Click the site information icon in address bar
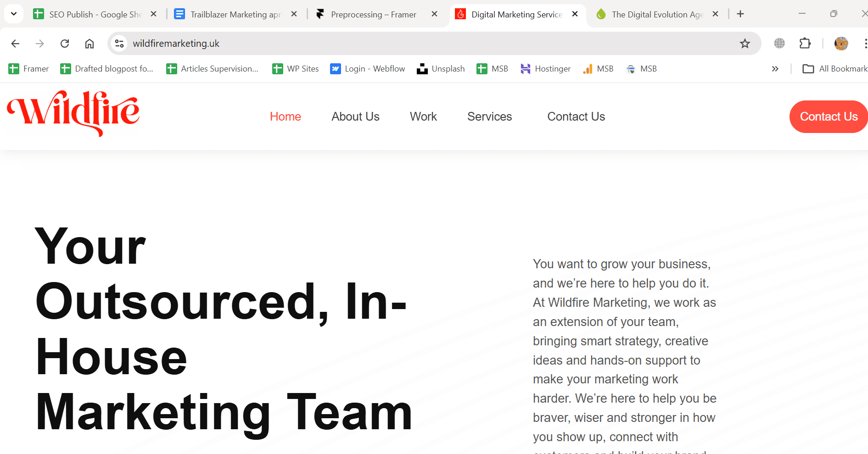Image resolution: width=868 pixels, height=454 pixels. [x=119, y=43]
